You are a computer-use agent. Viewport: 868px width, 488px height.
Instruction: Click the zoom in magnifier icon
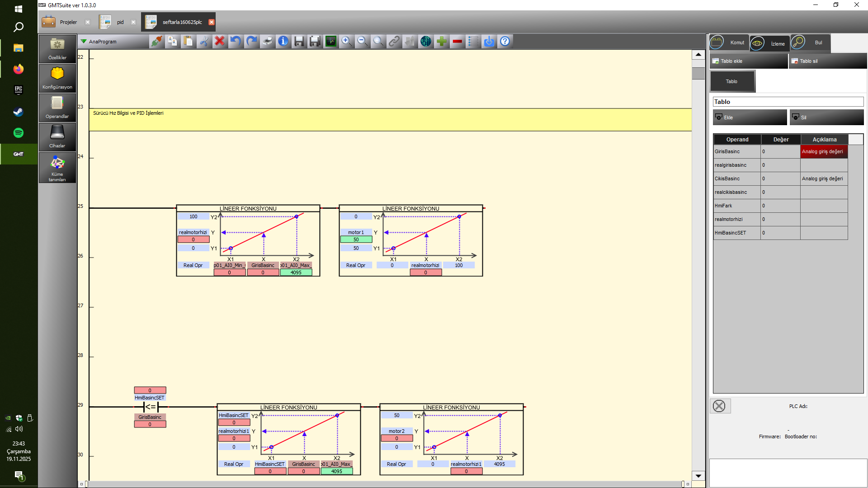click(346, 42)
